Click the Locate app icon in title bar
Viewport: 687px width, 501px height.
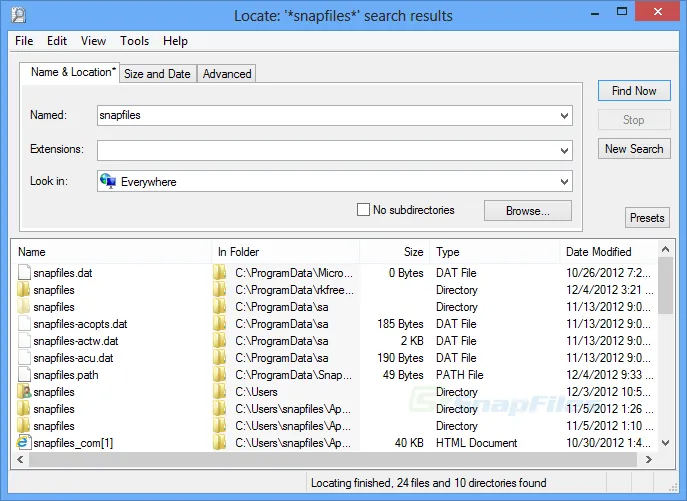click(x=18, y=15)
